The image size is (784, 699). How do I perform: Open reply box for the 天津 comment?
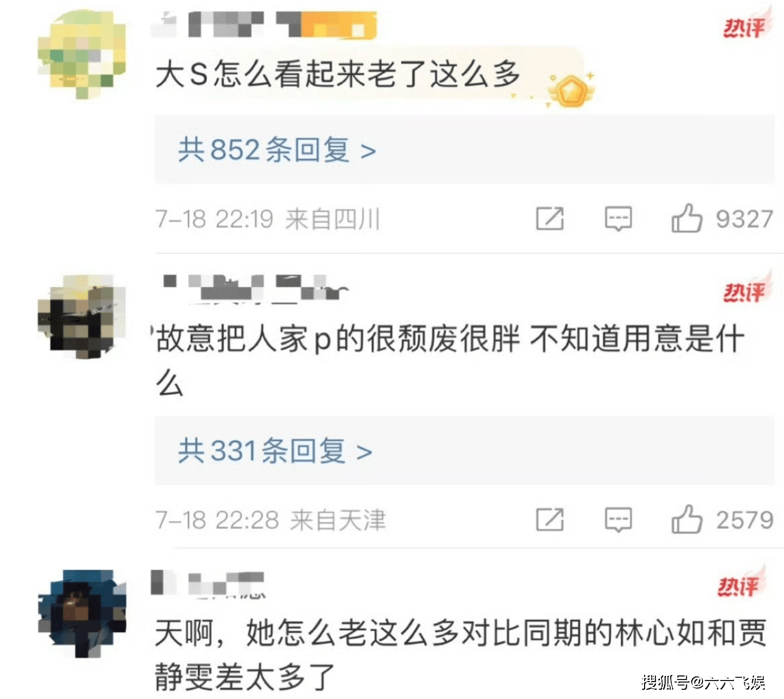[618, 520]
